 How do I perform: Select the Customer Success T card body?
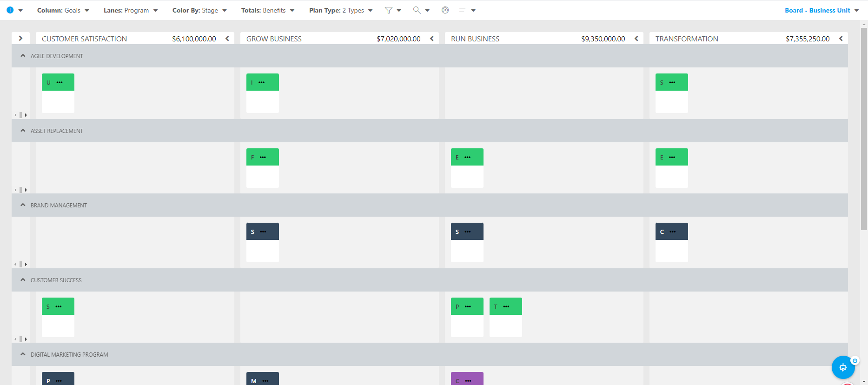506,326
